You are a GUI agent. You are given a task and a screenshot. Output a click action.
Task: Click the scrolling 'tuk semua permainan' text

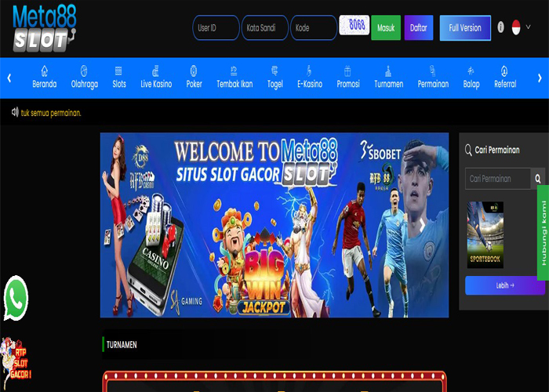pyautogui.click(x=51, y=113)
